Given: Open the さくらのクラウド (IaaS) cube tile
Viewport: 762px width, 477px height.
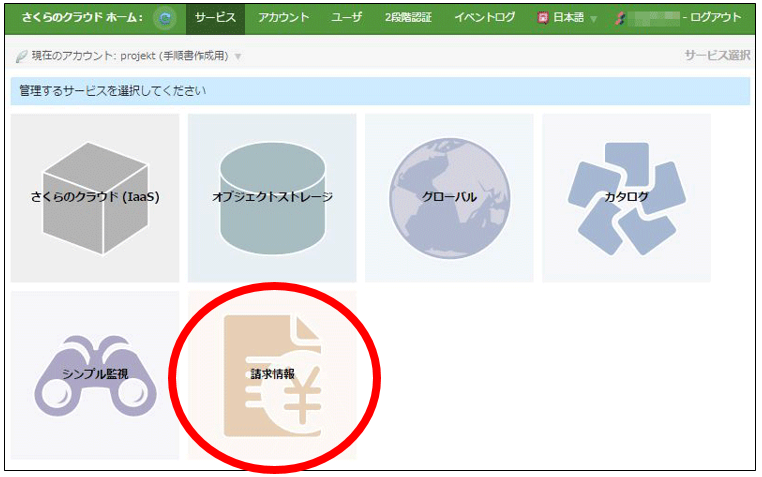Looking at the screenshot, I should pyautogui.click(x=95, y=198).
